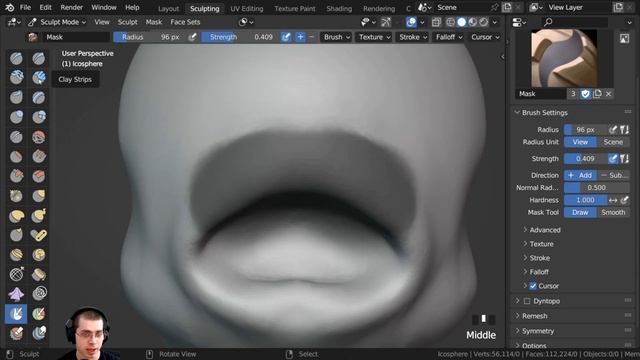Image resolution: width=640 pixels, height=360 pixels.
Task: Open the Render menu
Action: pyautogui.click(x=71, y=7)
